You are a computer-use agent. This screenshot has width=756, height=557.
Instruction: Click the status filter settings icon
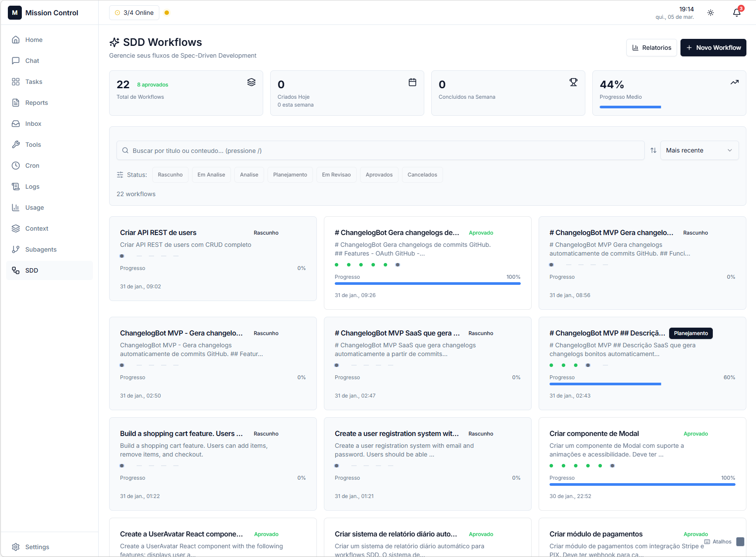120,174
